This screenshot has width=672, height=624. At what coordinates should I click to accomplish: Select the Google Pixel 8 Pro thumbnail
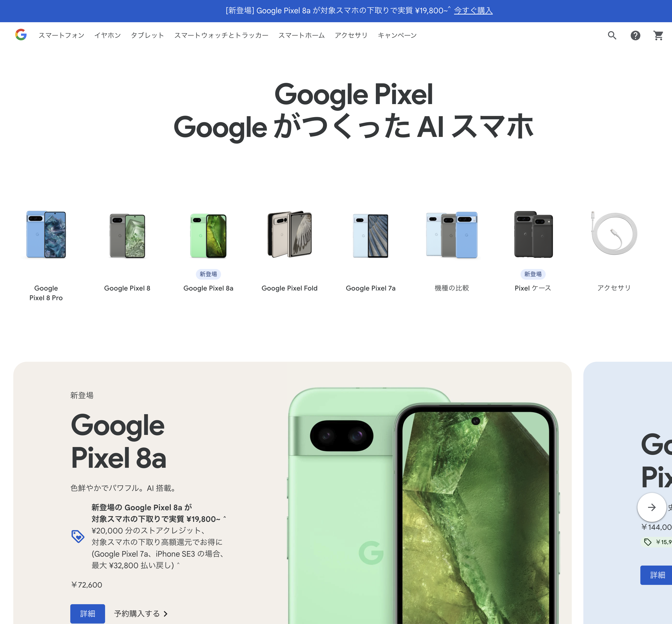(x=46, y=234)
